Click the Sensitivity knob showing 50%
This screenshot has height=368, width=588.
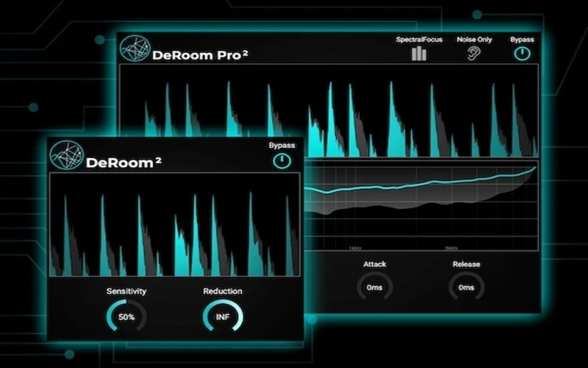coord(126,316)
